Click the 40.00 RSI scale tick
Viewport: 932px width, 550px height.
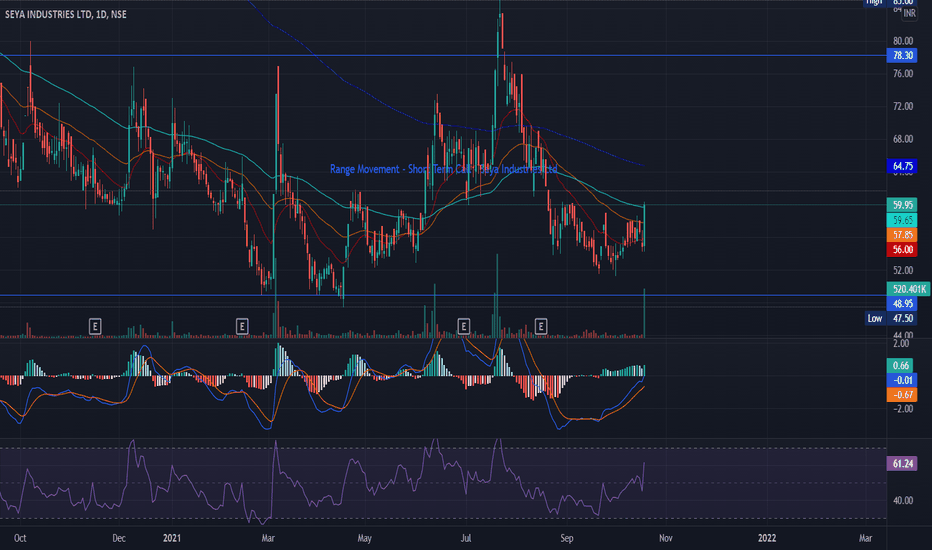[903, 501]
